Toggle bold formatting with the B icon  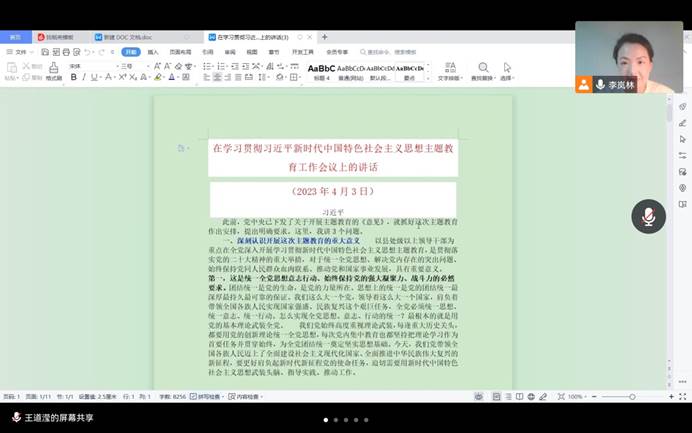[73, 77]
